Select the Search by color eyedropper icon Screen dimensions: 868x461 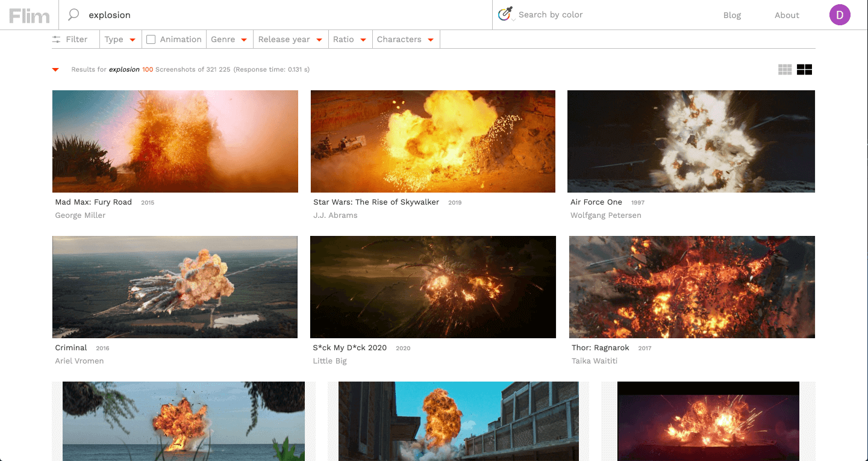click(505, 13)
